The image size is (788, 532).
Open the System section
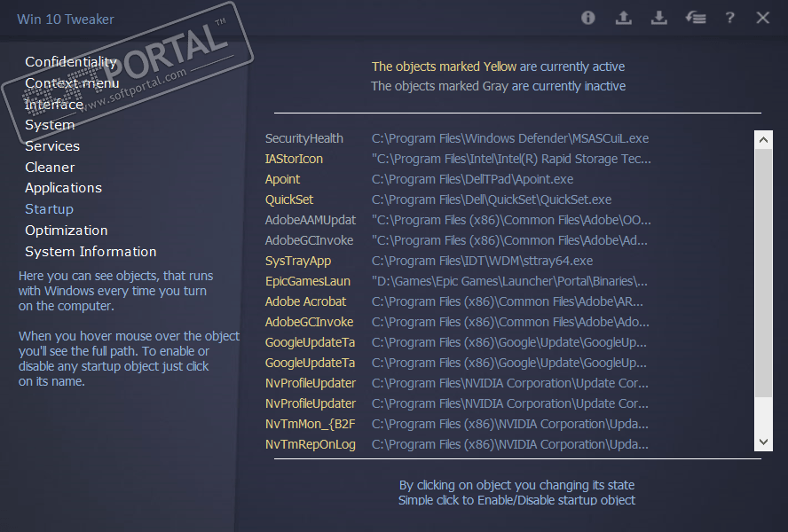click(x=50, y=125)
